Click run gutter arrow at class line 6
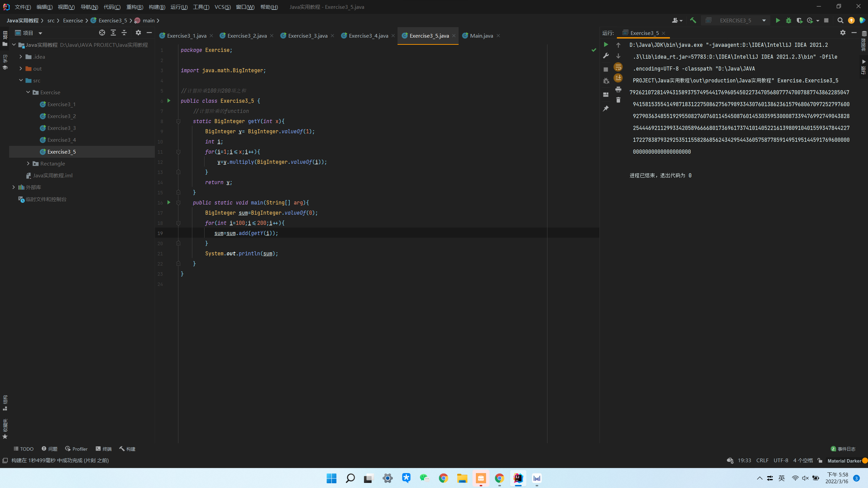The image size is (868, 488). click(169, 101)
